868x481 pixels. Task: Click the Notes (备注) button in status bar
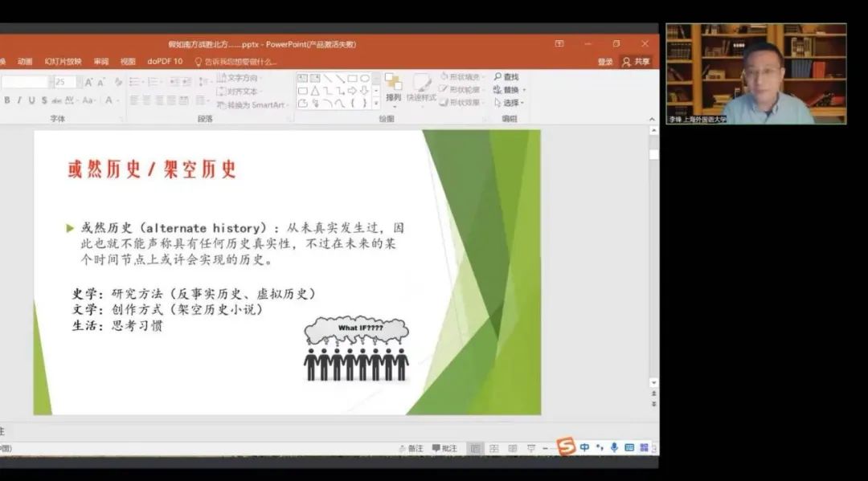coord(411,448)
